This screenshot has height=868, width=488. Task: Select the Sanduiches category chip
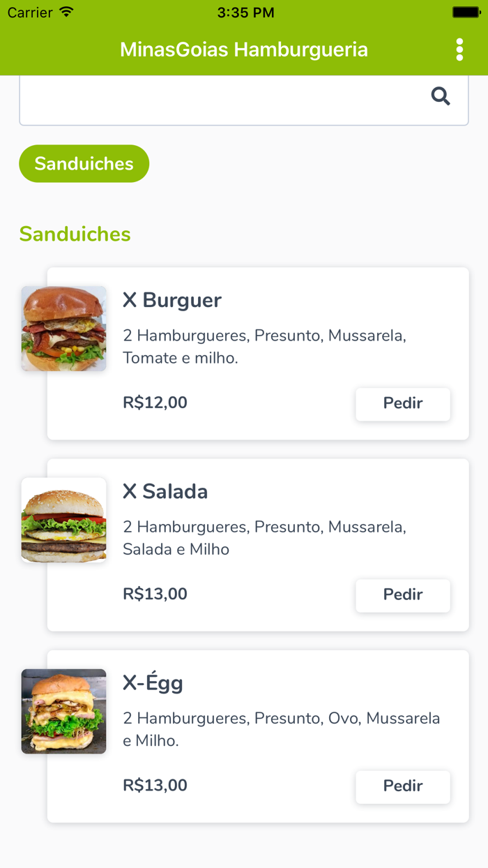pos(84,163)
